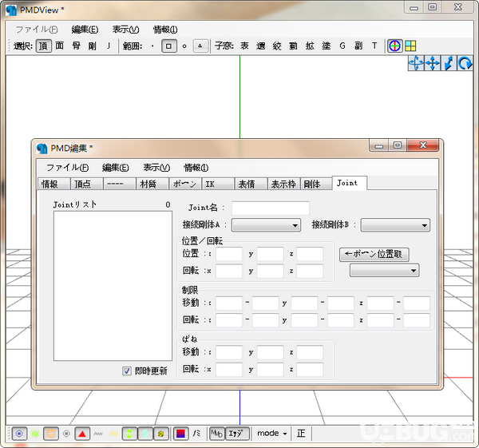Screen dimensions: 479x448
Task: Click the zoom diagonal arrow icon
Action: (x=449, y=63)
